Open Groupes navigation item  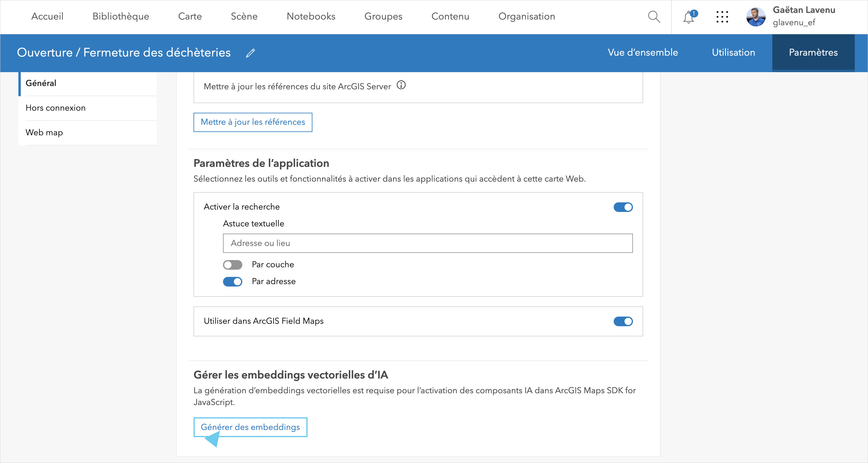pos(383,16)
